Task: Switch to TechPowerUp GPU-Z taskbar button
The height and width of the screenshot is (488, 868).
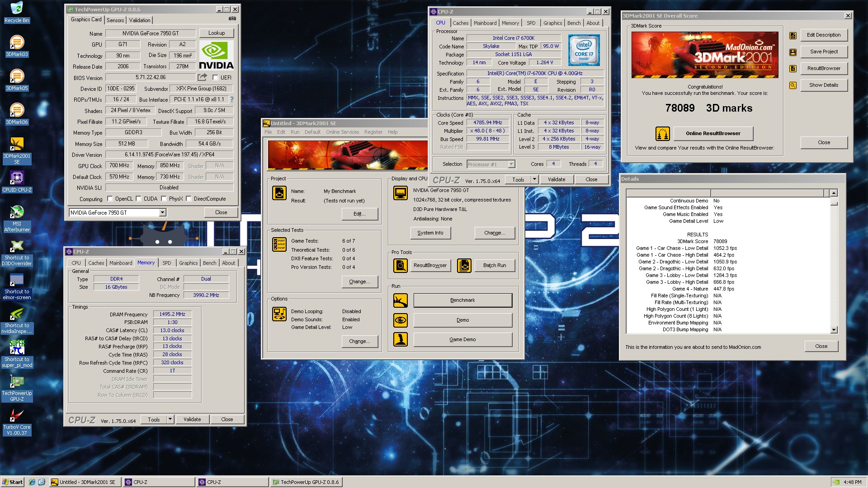Action: click(x=306, y=482)
